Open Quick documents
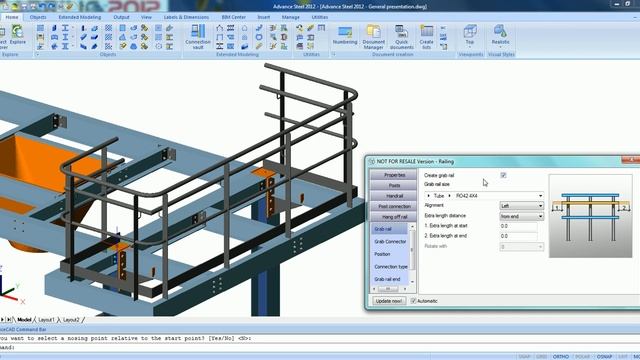Viewport: 640px width, 360px height. click(x=402, y=37)
